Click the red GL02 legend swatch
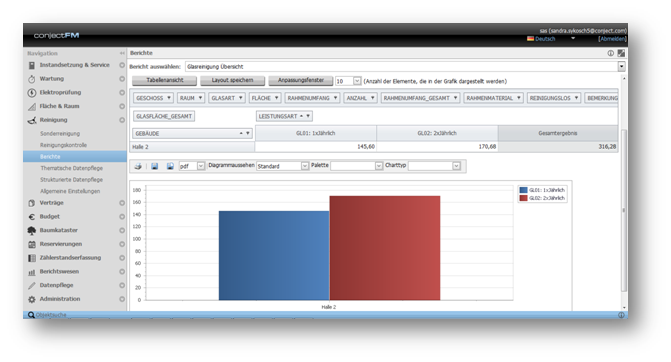Viewport: 671px width, 362px height. pos(523,198)
